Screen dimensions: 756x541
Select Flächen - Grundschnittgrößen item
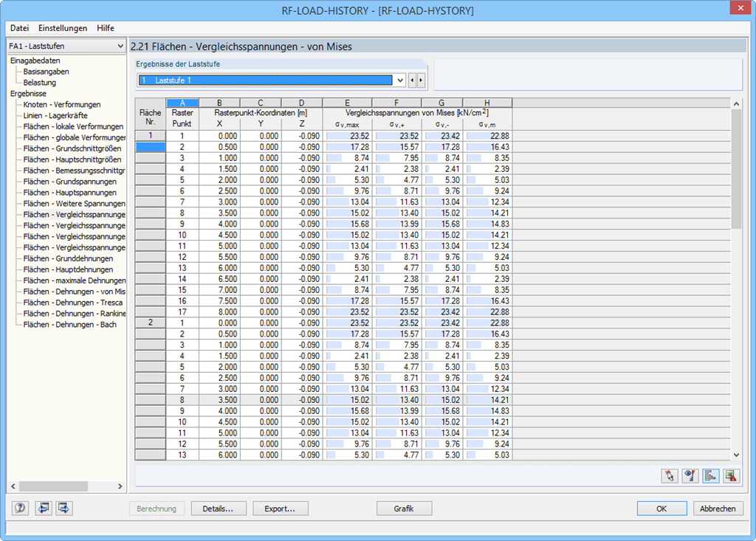(72, 148)
